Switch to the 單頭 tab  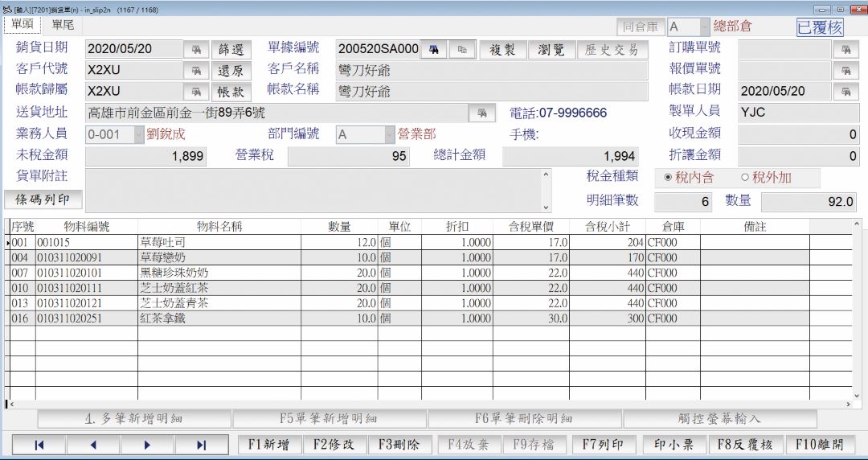[x=23, y=24]
